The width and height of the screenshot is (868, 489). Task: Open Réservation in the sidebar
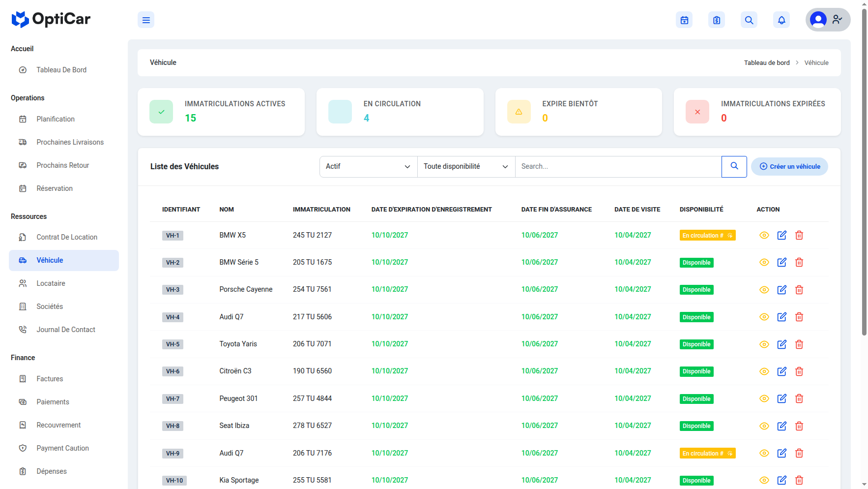coord(64,188)
